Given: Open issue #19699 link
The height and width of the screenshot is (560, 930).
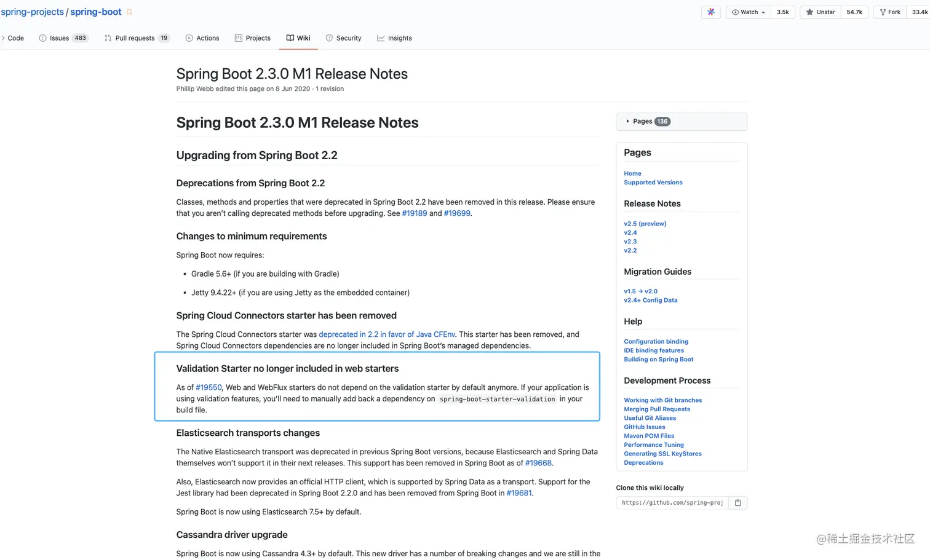Looking at the screenshot, I should (x=457, y=213).
